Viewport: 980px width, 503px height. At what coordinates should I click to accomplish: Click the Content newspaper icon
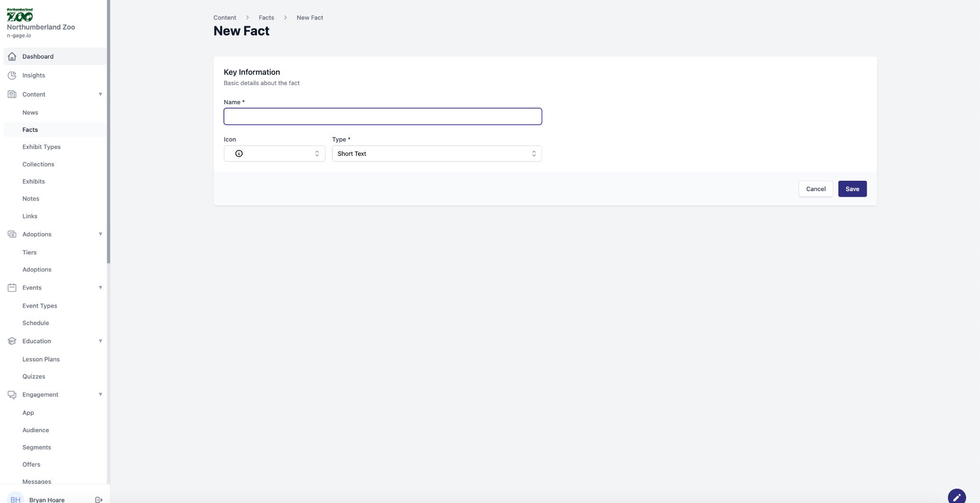pyautogui.click(x=12, y=95)
